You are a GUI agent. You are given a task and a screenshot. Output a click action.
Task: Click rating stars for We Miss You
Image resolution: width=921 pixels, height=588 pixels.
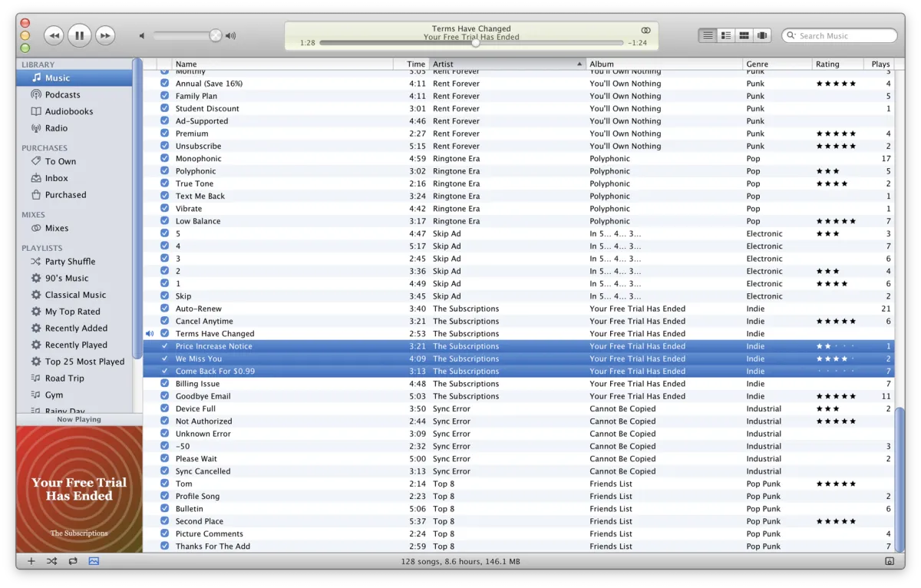[836, 358]
